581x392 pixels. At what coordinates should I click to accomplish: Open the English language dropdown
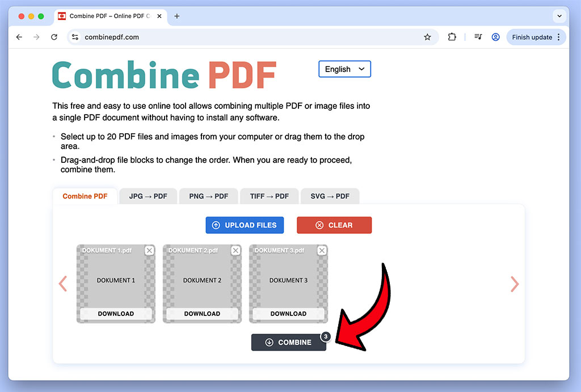click(344, 69)
